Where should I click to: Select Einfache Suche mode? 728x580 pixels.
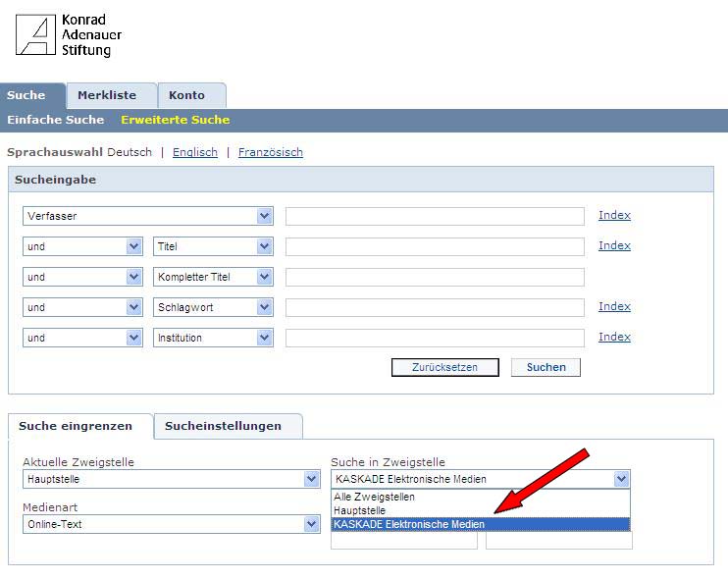tap(55, 120)
